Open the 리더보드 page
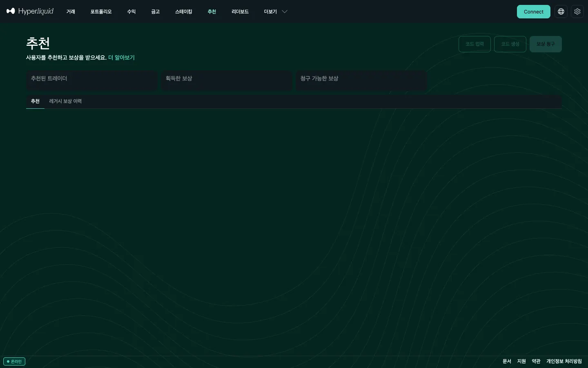Image resolution: width=588 pixels, height=368 pixels. tap(240, 11)
